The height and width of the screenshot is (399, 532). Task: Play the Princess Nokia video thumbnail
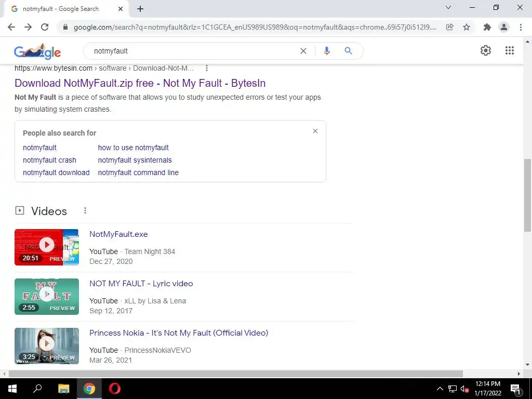(47, 346)
